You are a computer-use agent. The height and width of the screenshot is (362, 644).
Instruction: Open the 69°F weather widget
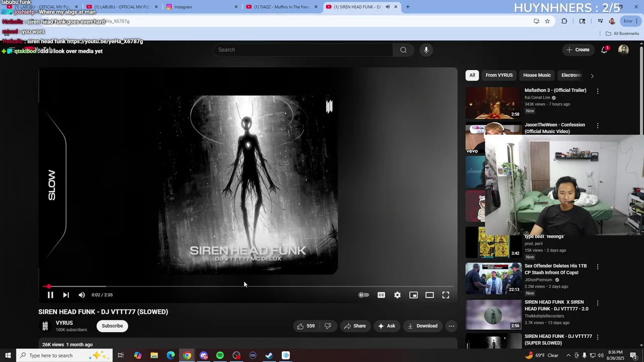[542, 355]
